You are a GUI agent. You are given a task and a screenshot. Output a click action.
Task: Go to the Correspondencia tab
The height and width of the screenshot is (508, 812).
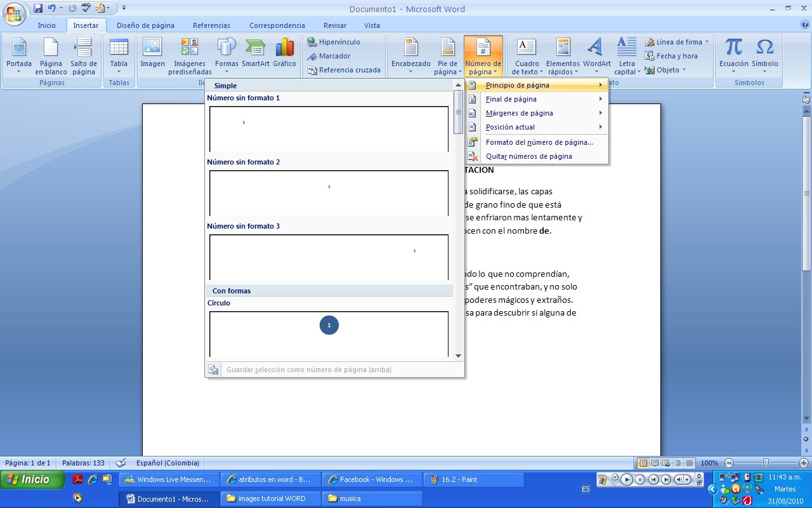[277, 25]
